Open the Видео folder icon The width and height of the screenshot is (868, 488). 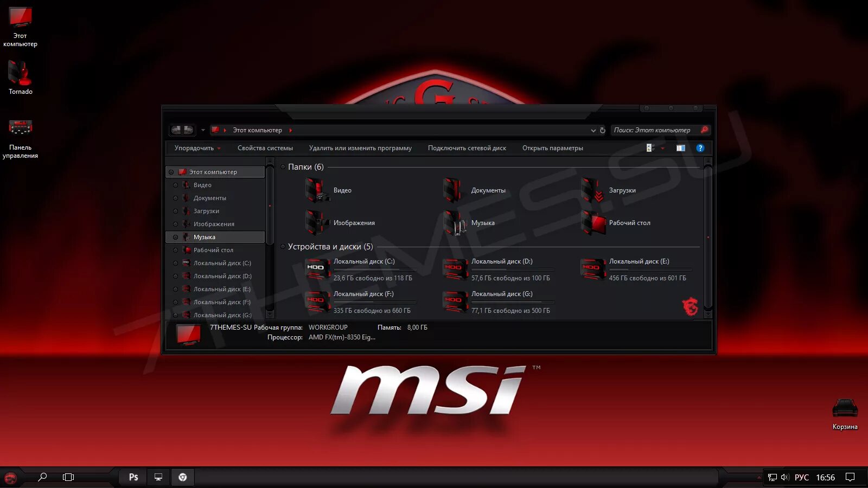click(x=317, y=190)
